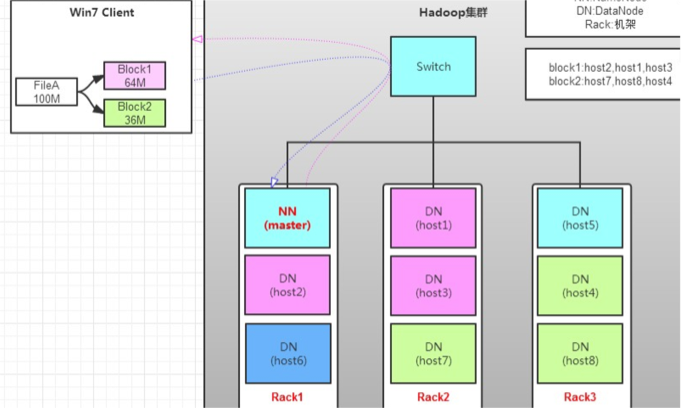Screen dimensions: 686x408
Task: Click the Block2 36M box
Action: [x=135, y=113]
